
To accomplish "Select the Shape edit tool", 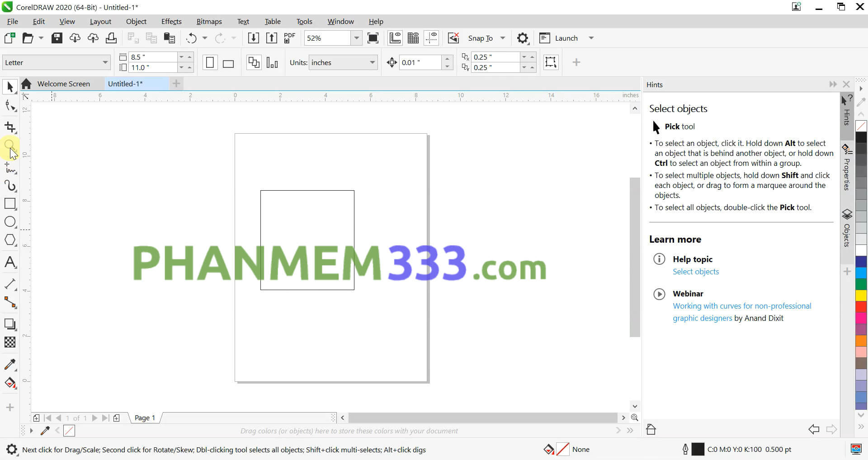I will pyautogui.click(x=10, y=106).
